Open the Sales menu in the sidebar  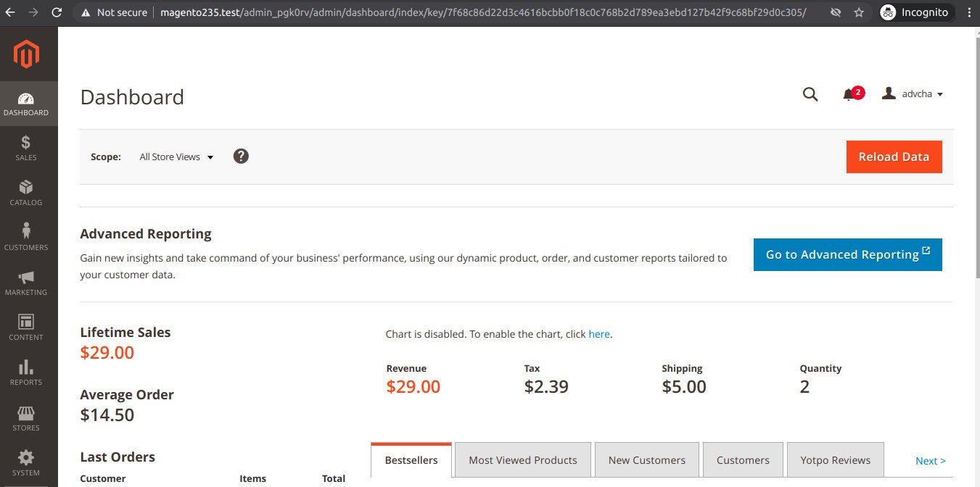[x=26, y=148]
